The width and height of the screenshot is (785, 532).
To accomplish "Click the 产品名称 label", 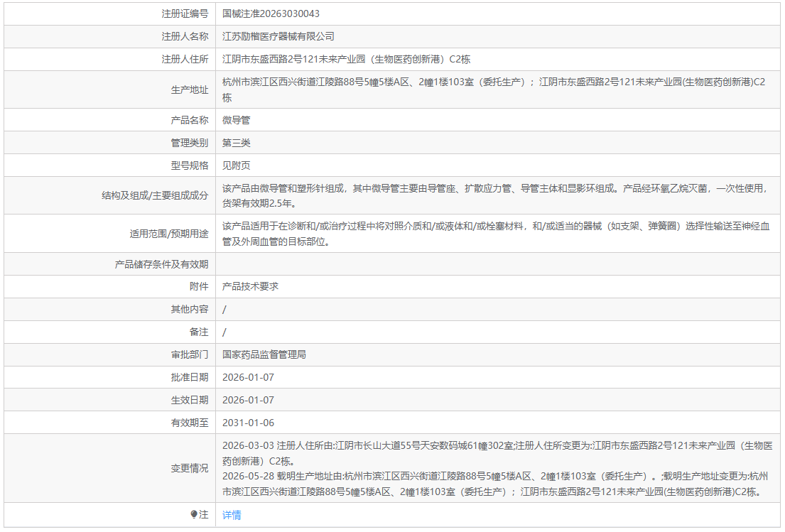I will 189,120.
